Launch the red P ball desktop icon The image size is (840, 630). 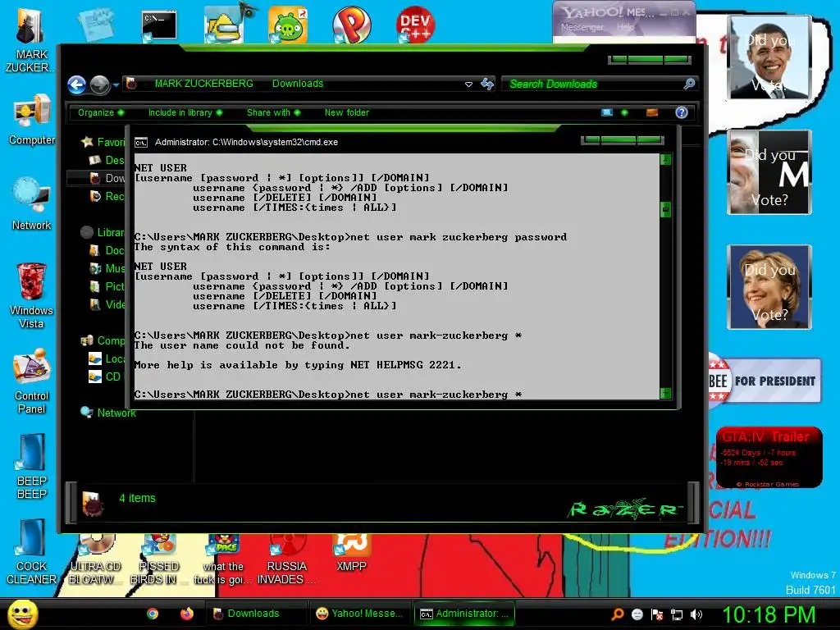point(351,25)
